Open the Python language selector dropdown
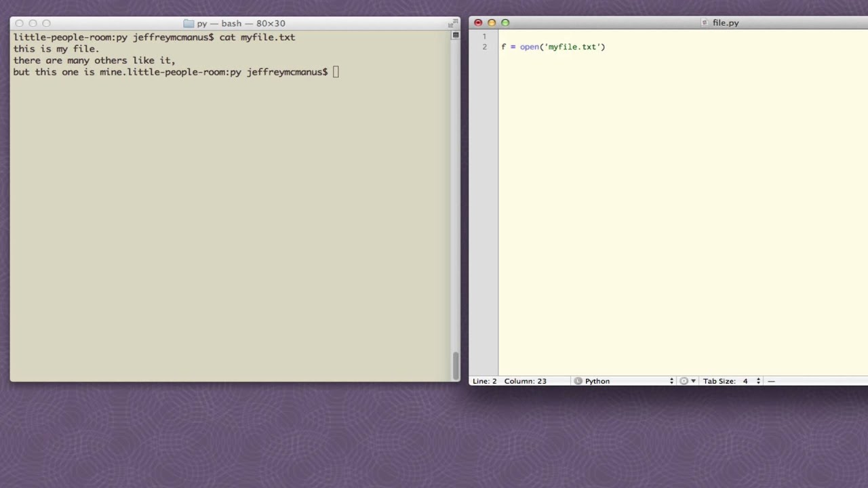The image size is (868, 488). point(624,381)
